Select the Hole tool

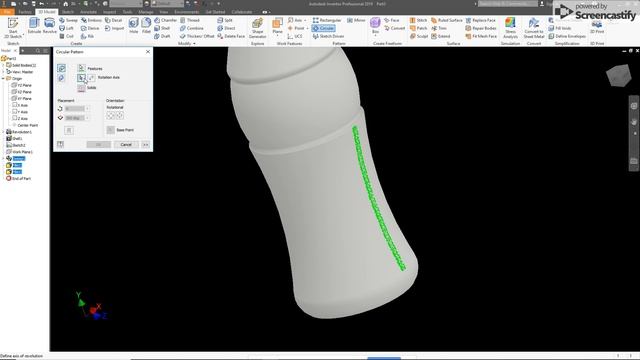pos(133,26)
